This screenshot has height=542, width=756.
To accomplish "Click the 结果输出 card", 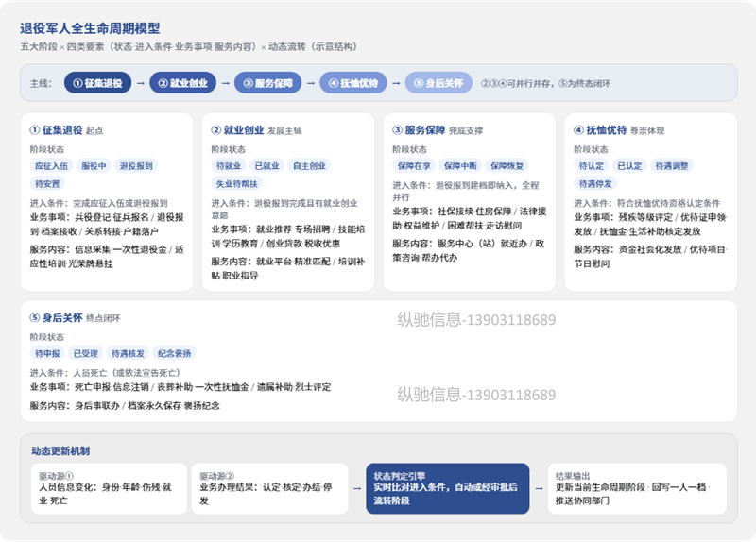I will 637,488.
